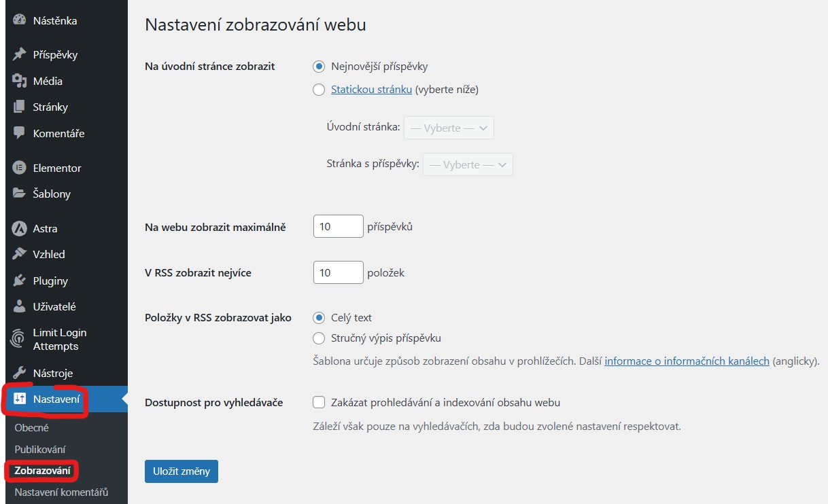
Task: Choose Stručný výpis příspěvku for RSS items
Action: [x=318, y=338]
